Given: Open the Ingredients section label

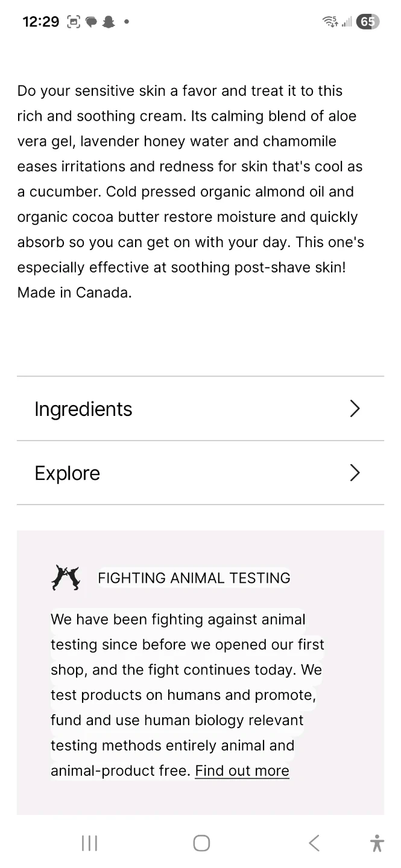Looking at the screenshot, I should (x=83, y=409).
